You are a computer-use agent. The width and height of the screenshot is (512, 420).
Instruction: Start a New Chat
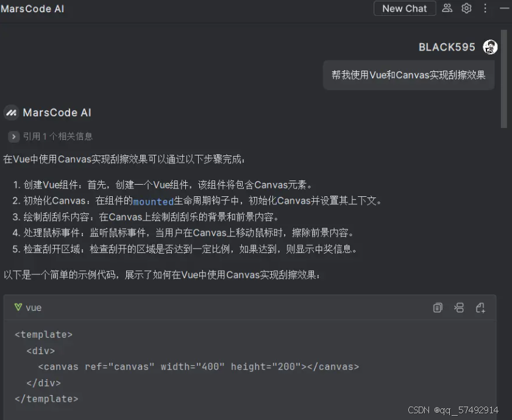point(405,9)
